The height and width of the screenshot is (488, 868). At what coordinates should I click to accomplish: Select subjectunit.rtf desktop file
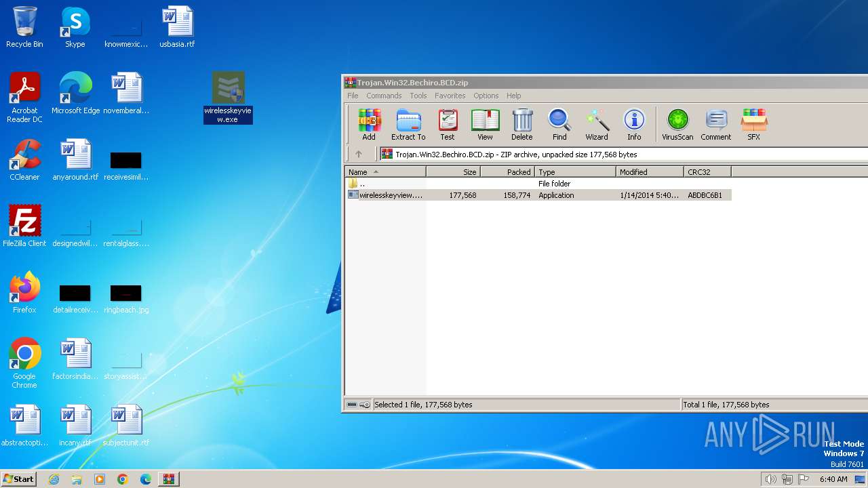point(126,426)
